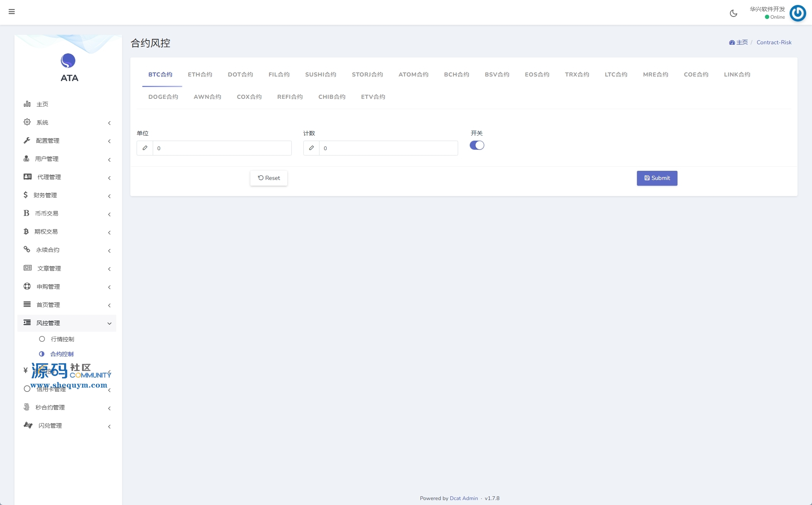The image size is (812, 505).
Task: Click the user avatar power icon
Action: (x=798, y=13)
